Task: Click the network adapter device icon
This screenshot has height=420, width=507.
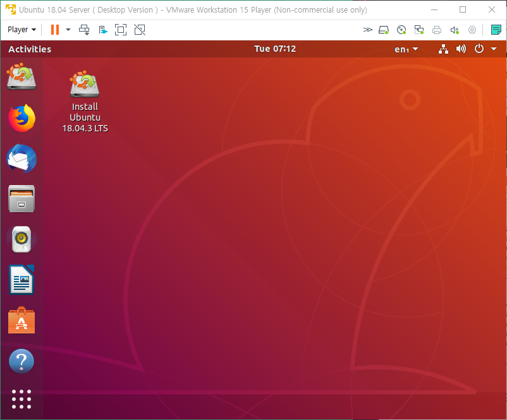Action: point(419,30)
